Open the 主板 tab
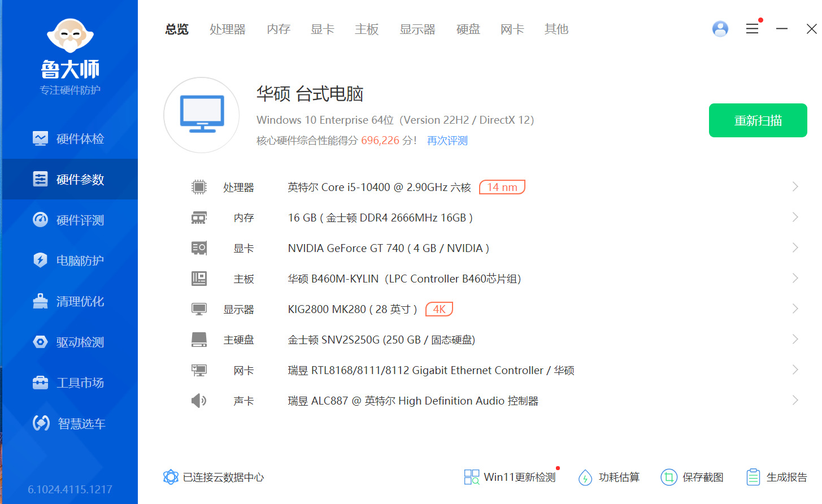Viewport: 822px width, 504px height. pos(367,29)
